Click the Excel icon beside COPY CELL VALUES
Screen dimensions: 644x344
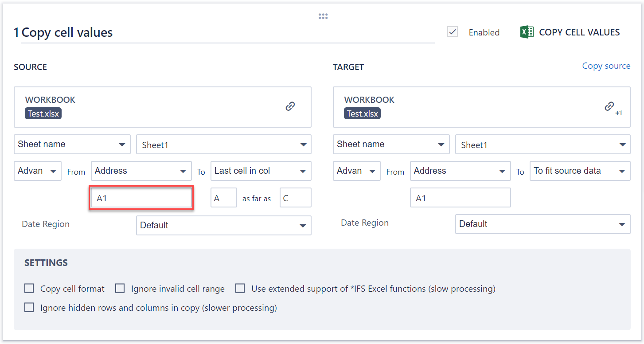[x=527, y=32]
